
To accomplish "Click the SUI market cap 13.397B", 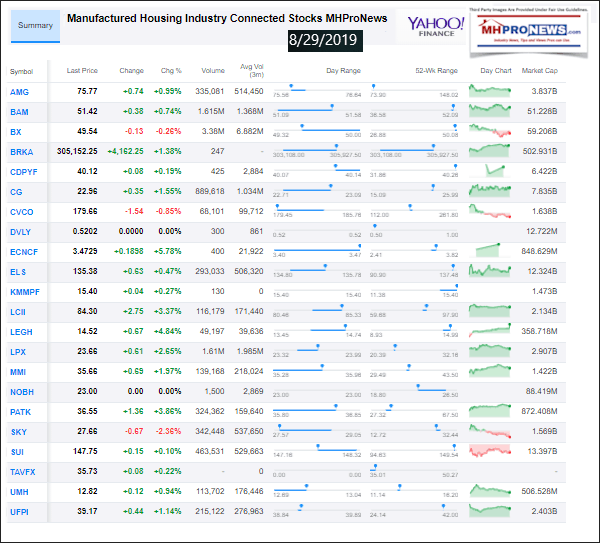I will point(542,452).
